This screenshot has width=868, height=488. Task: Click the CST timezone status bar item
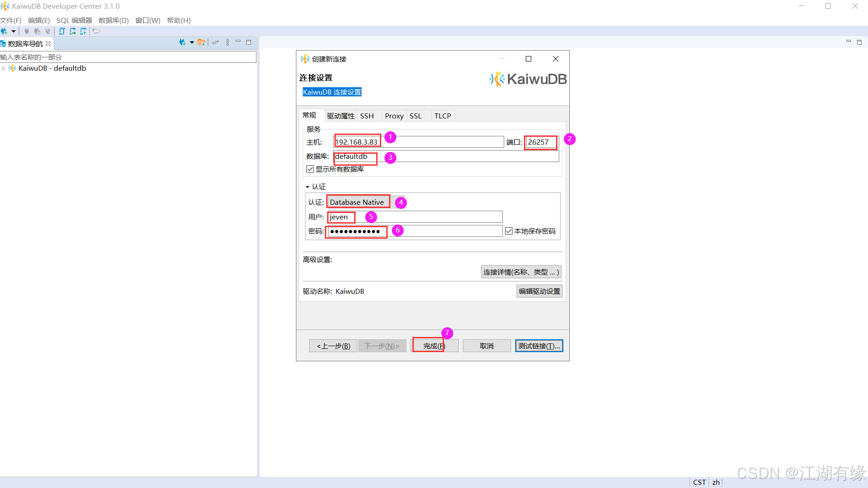pos(699,482)
